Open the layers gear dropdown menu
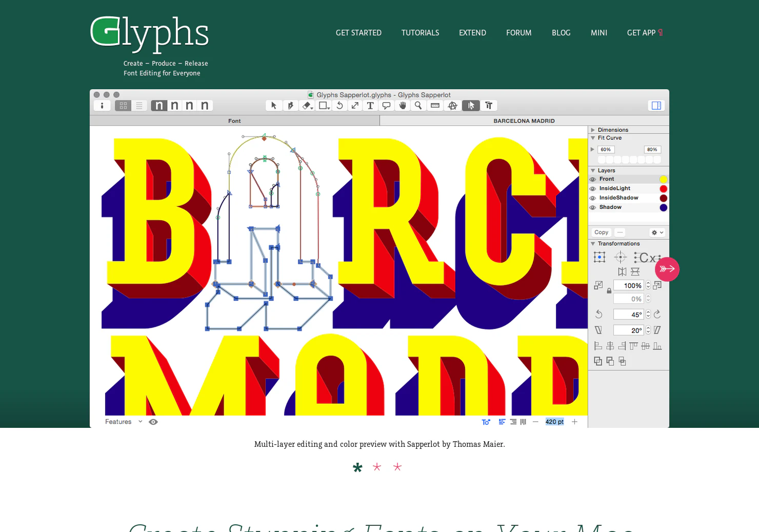Screen dimensions: 759x532 (657, 232)
